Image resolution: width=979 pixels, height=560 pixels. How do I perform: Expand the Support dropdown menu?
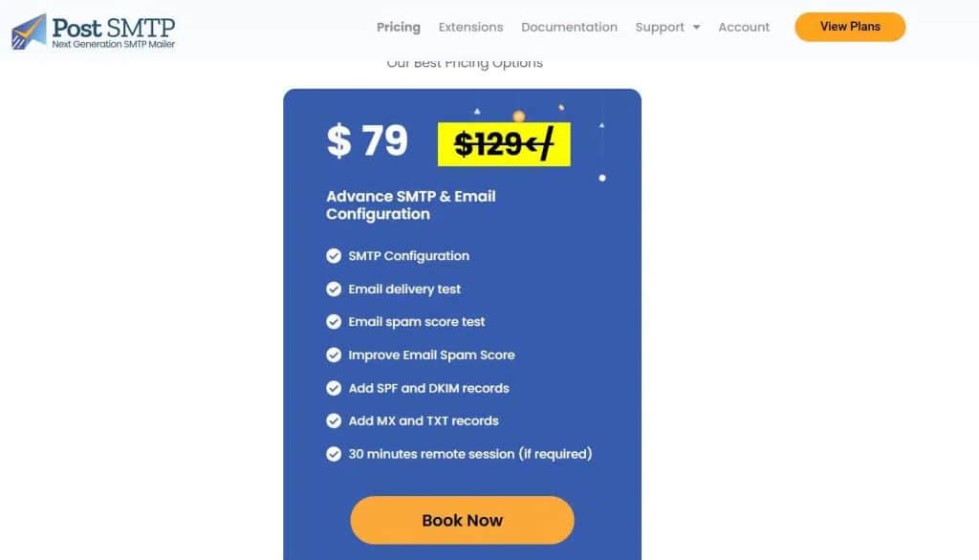[x=660, y=27]
